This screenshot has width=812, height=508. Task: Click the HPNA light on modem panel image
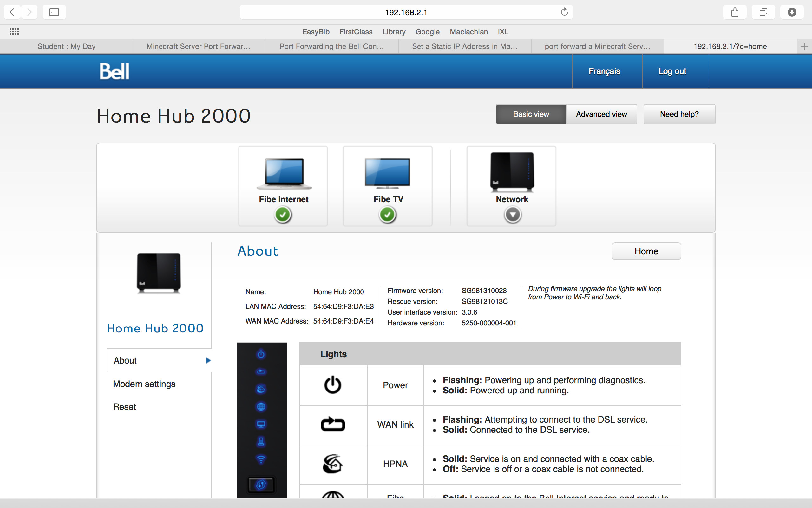click(261, 389)
